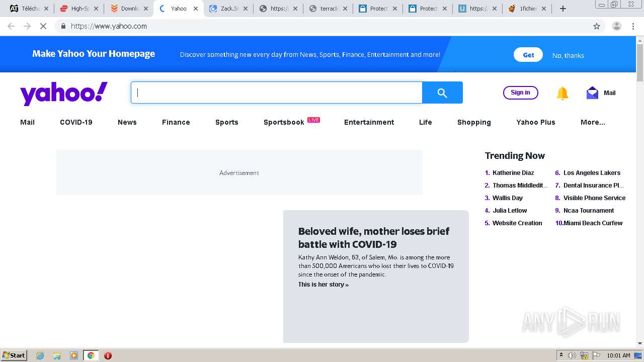Open media player from taskbar

74,355
